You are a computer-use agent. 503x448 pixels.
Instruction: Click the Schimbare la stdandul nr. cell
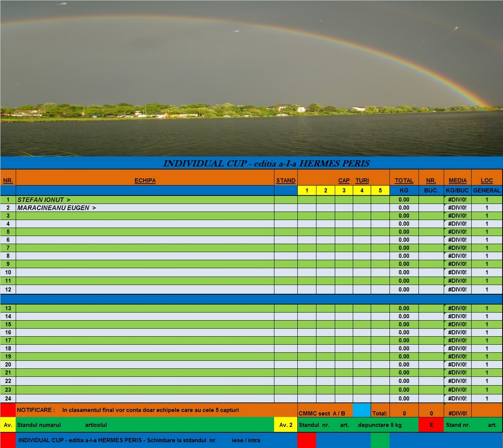point(155,440)
